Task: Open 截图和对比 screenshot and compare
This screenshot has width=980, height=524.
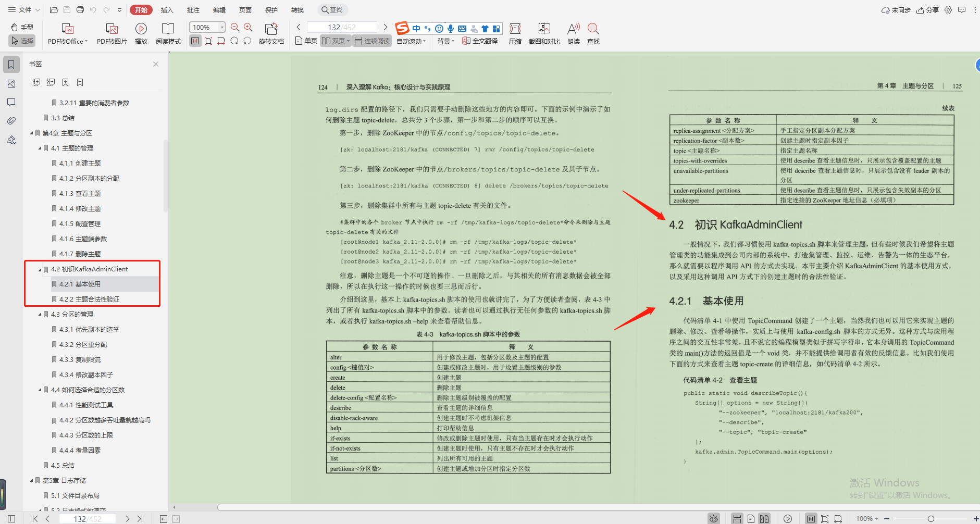Action: coord(544,34)
